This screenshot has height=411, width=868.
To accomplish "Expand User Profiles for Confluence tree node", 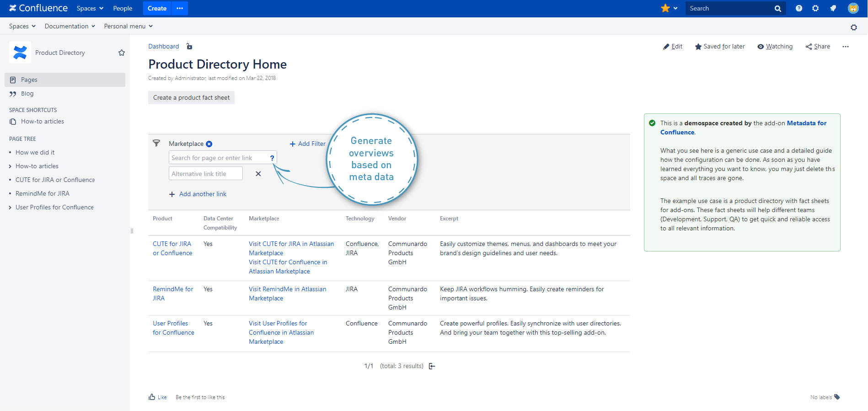I will 10,208.
